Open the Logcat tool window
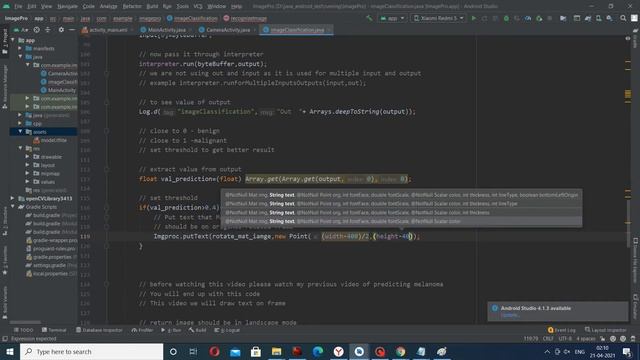Screen dimensions: 640x360 click(227, 330)
